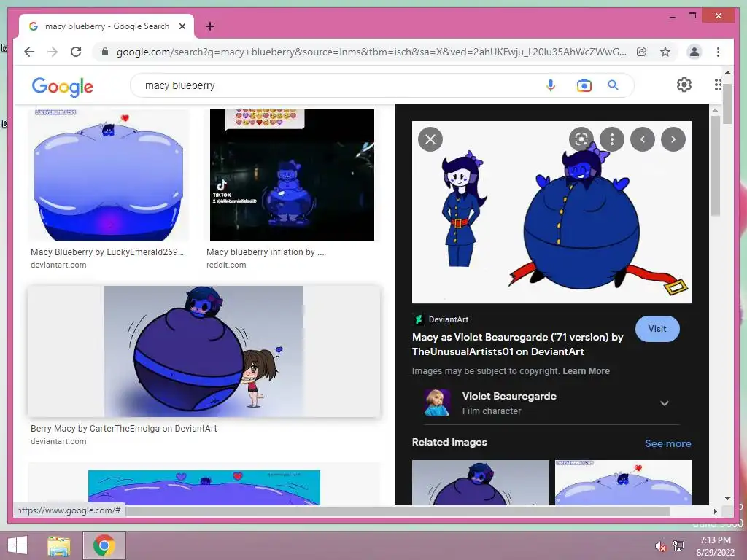Open preview panel more options menu

pos(612,139)
